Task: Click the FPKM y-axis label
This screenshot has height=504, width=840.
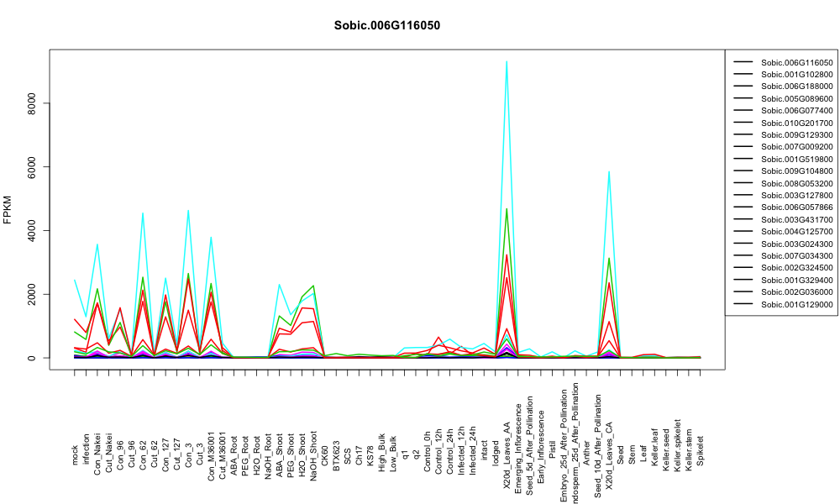Action: (8, 210)
